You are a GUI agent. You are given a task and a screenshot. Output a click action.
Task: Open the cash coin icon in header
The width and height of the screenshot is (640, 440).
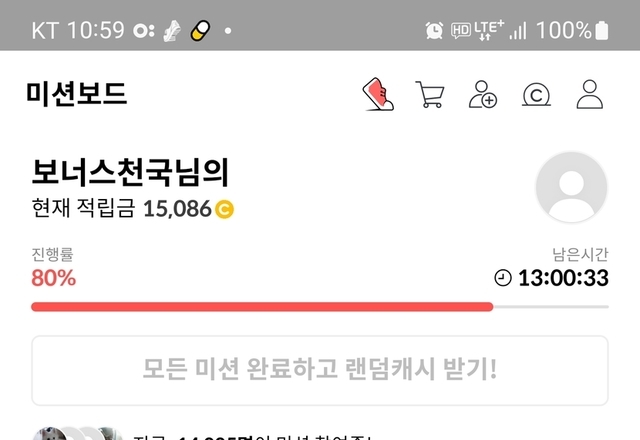pyautogui.click(x=536, y=94)
